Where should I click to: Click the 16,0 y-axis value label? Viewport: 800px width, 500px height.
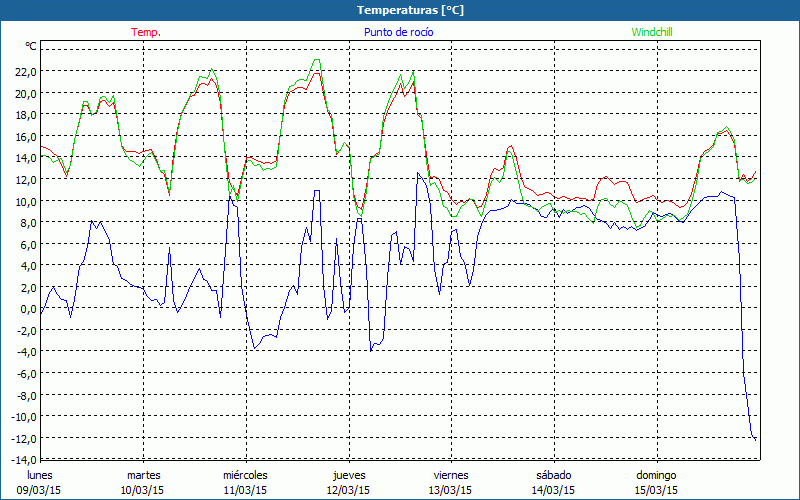[x=24, y=137]
